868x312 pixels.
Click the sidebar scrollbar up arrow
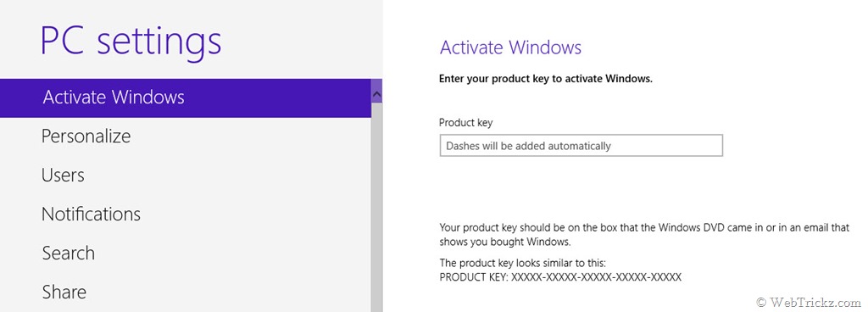coord(376,94)
